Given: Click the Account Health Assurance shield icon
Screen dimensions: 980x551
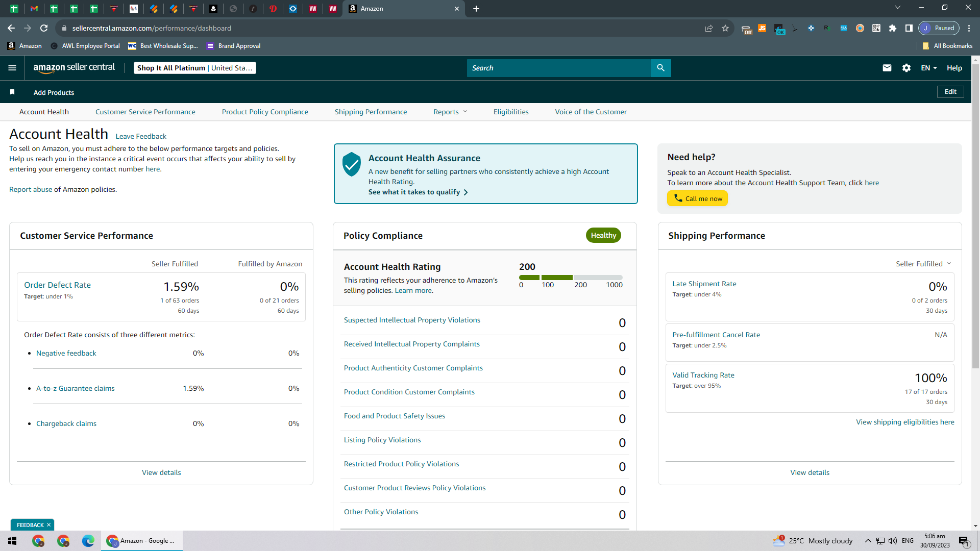Looking at the screenshot, I should [352, 164].
